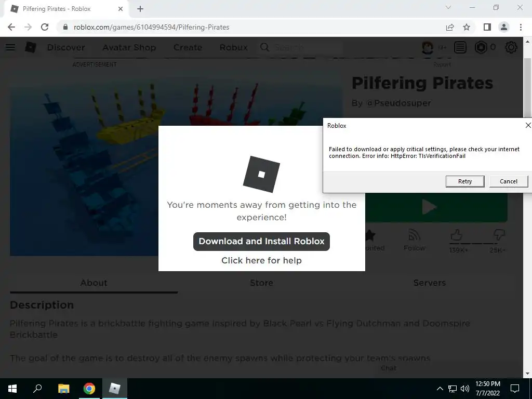Click the lock icon for site information
The height and width of the screenshot is (399, 532).
[65, 27]
